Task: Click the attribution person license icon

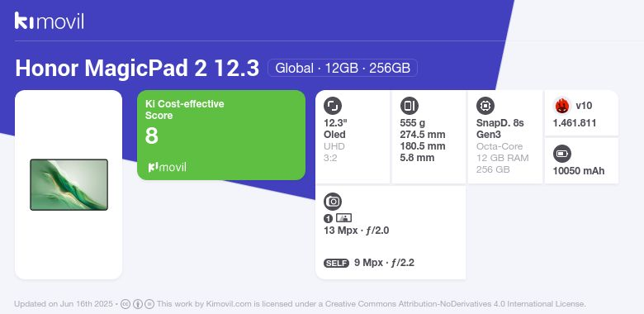Action: point(138,304)
